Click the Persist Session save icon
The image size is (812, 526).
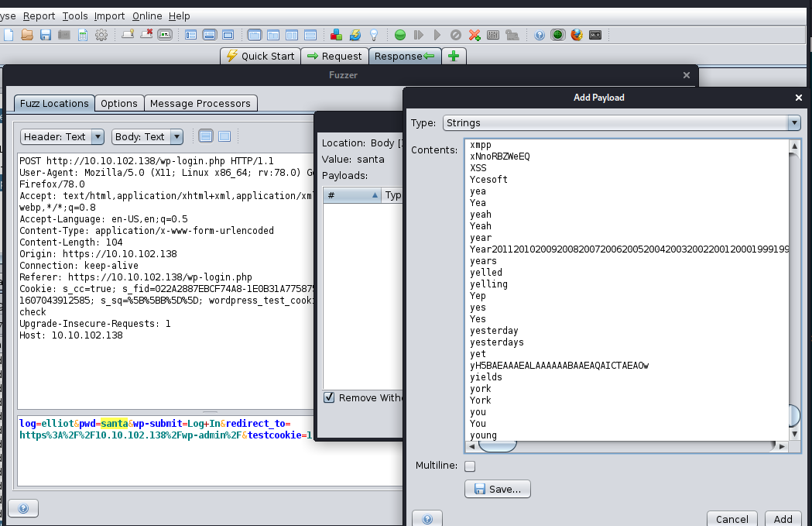pyautogui.click(x=46, y=35)
